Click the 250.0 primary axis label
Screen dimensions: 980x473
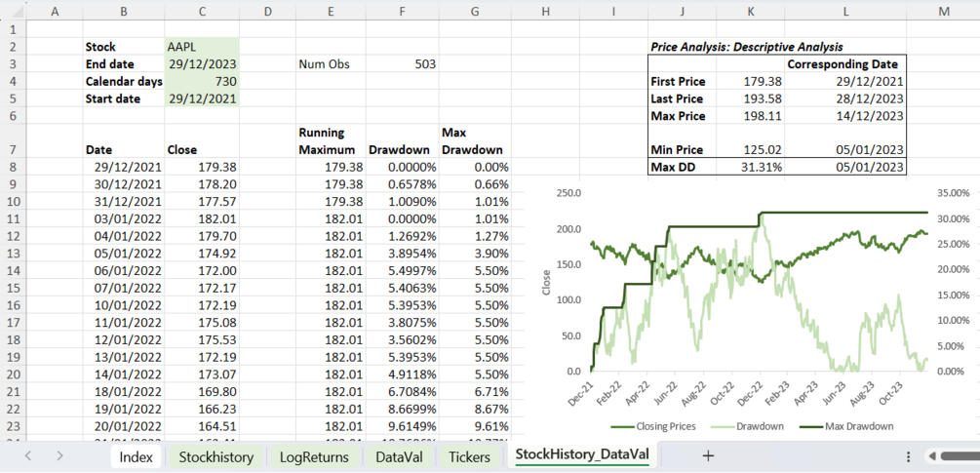click(x=568, y=193)
